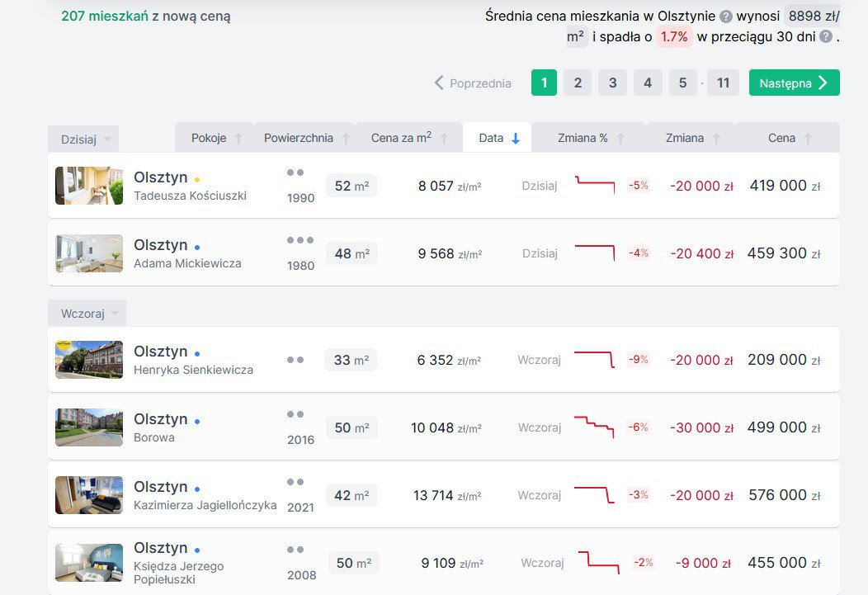Sort by Powierzchnia column

point(305,138)
